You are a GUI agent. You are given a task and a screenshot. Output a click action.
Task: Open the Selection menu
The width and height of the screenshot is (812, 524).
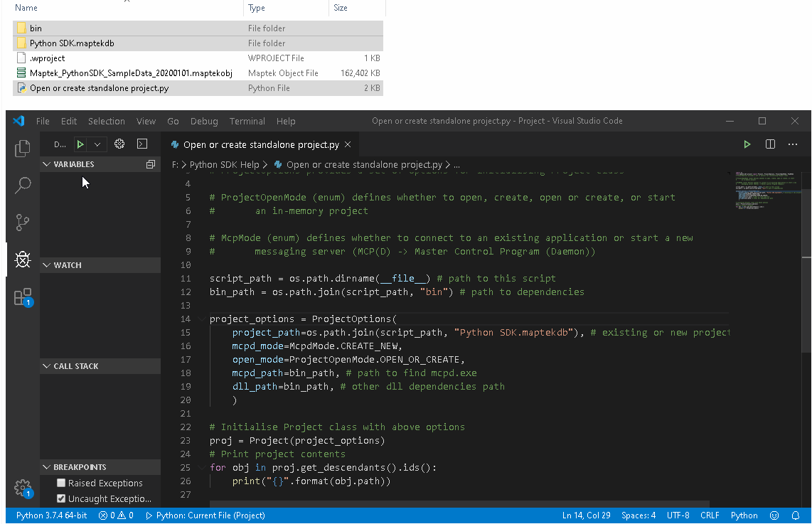point(106,121)
